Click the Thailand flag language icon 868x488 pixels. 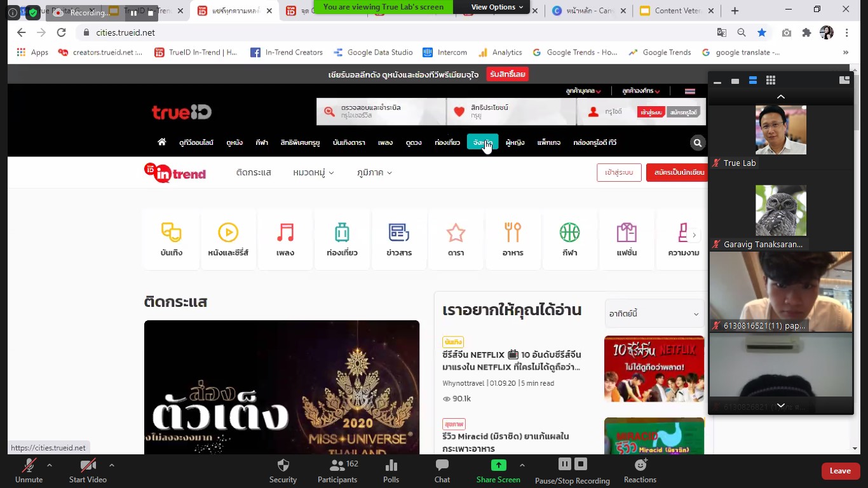[x=689, y=91]
